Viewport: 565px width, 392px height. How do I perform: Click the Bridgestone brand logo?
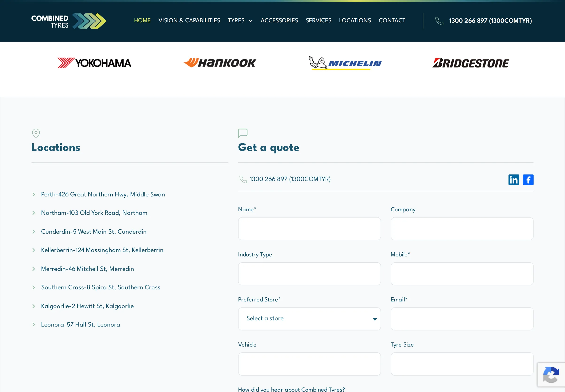coord(471,63)
